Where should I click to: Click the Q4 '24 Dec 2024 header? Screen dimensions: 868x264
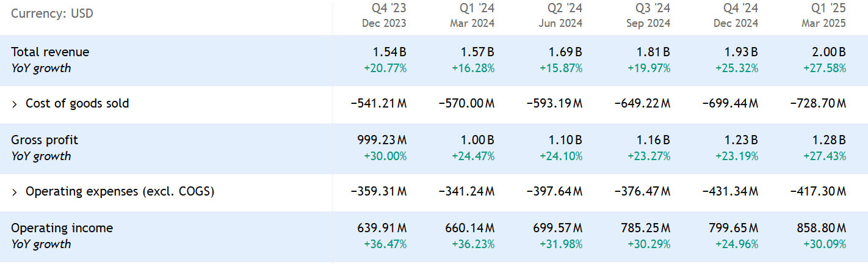point(736,15)
